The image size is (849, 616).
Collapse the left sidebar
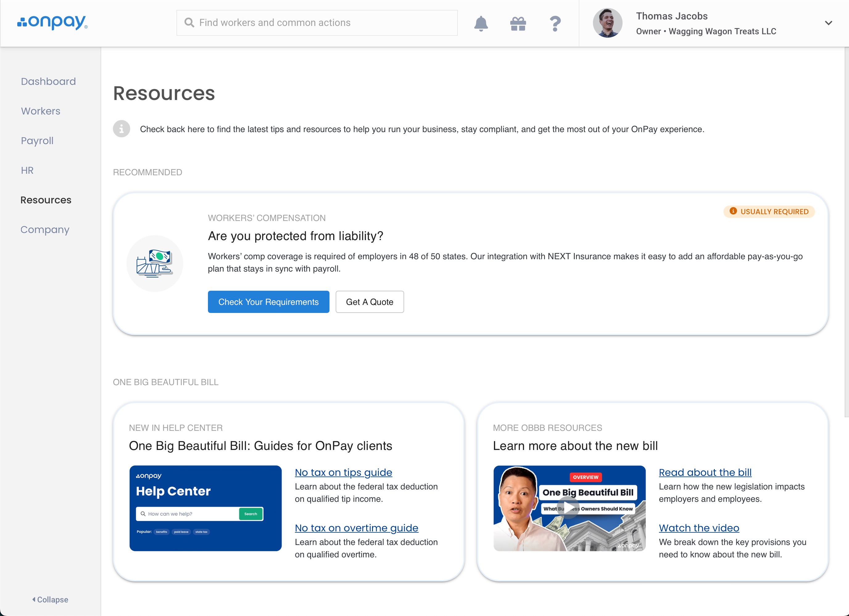[50, 600]
